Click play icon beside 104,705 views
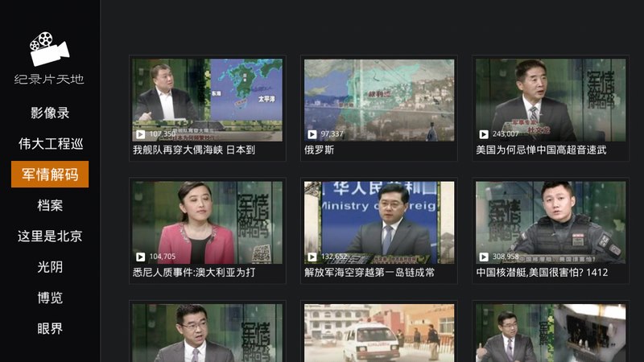644x362 pixels. 141,257
